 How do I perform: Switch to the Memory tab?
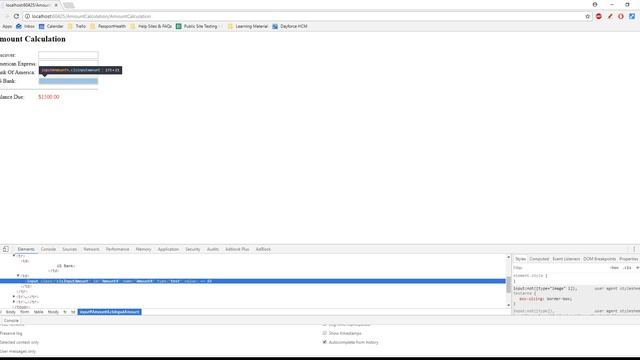(143, 249)
